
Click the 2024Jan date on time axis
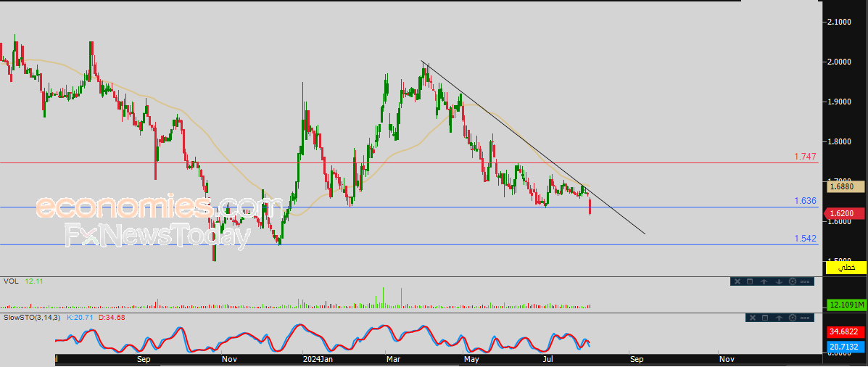(318, 358)
